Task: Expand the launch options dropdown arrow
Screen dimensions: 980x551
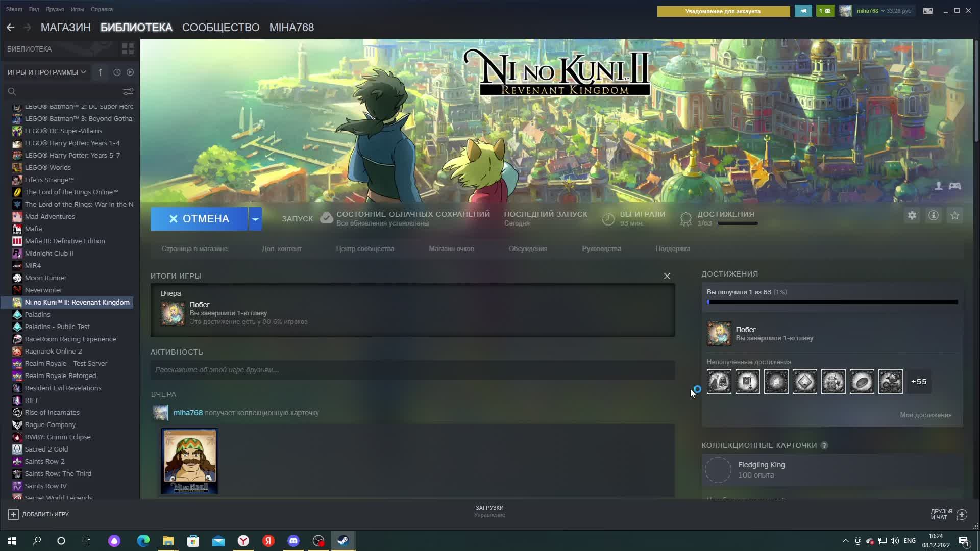Action: point(255,219)
